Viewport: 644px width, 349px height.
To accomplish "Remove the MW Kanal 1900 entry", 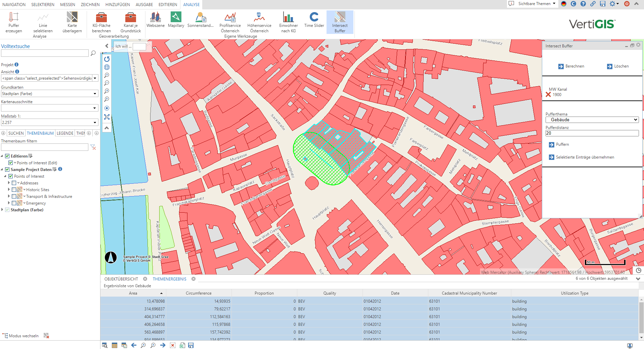I will point(548,95).
